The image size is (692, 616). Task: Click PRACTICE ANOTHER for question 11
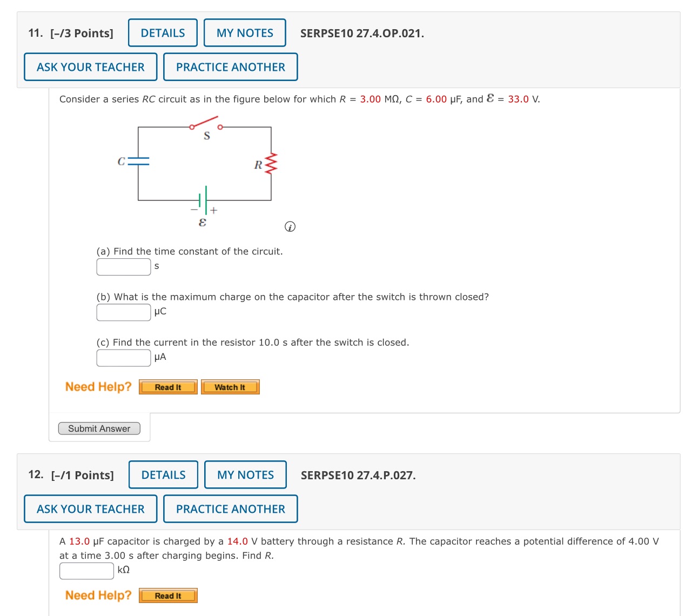pyautogui.click(x=230, y=66)
